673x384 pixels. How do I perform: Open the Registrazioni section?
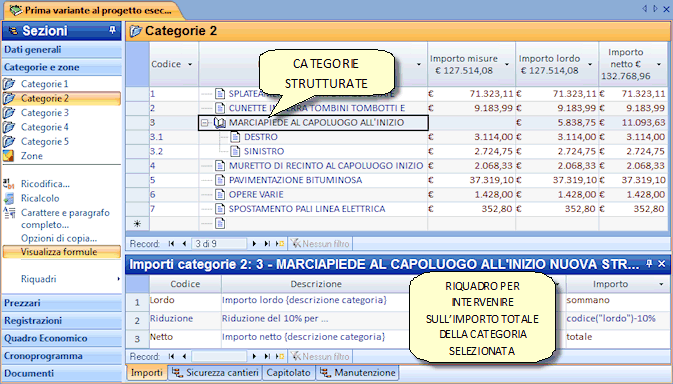tap(62, 321)
